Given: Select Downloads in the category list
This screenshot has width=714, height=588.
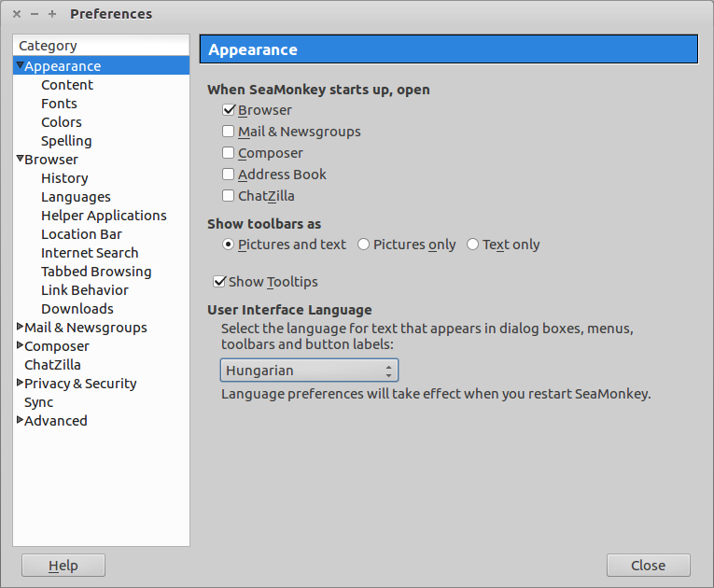Looking at the screenshot, I should 77,309.
